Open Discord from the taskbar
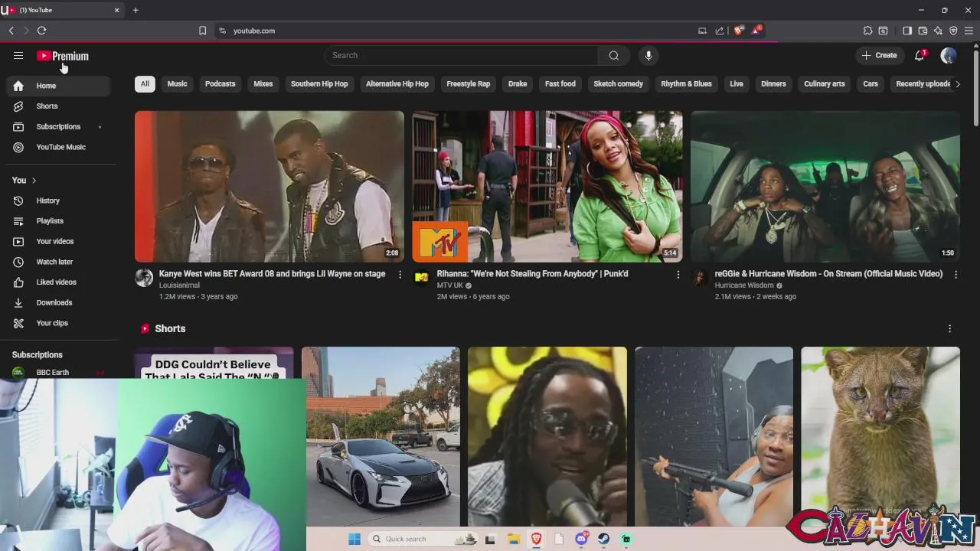 tap(581, 539)
